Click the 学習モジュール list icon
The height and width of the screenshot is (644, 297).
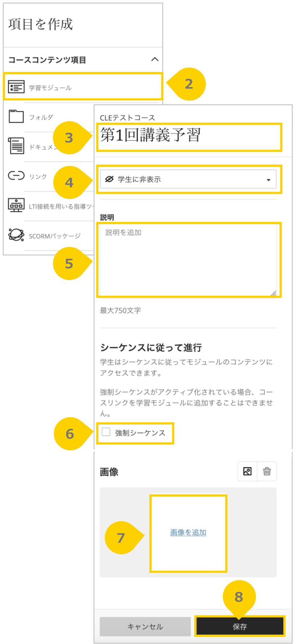click(16, 87)
